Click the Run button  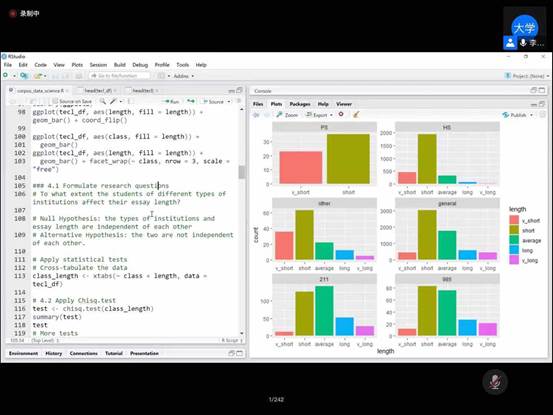[171, 102]
